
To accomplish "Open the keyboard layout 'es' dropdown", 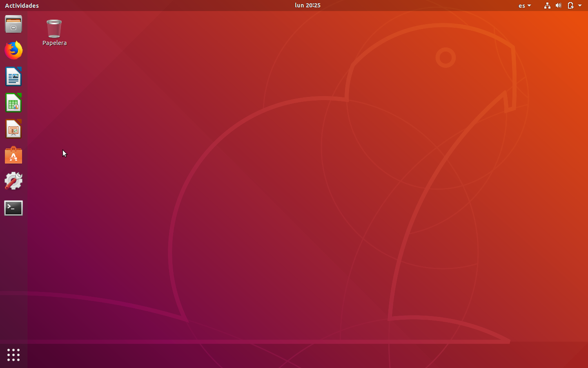I will [524, 5].
